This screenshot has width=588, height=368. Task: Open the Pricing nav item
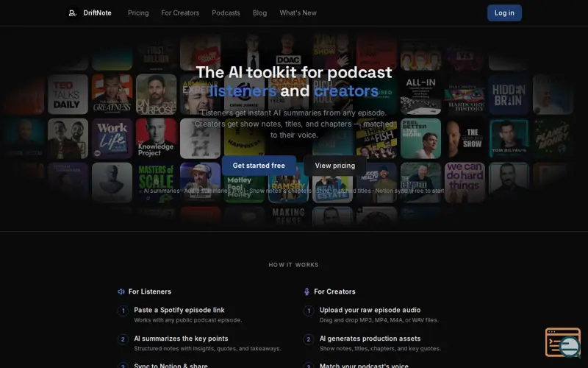click(x=138, y=13)
